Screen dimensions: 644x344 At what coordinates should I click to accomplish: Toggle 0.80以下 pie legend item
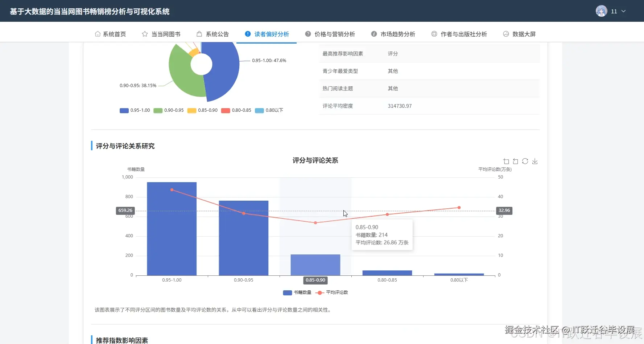pyautogui.click(x=269, y=110)
